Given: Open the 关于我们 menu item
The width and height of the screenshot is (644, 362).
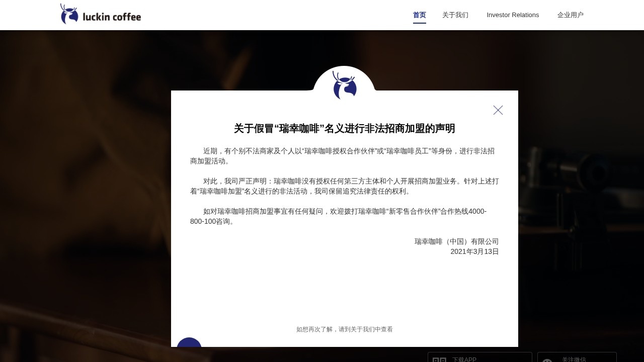Looking at the screenshot, I should tap(455, 15).
